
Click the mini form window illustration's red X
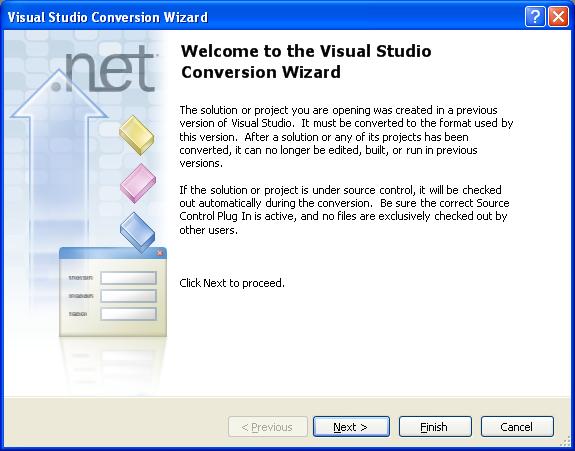160,253
